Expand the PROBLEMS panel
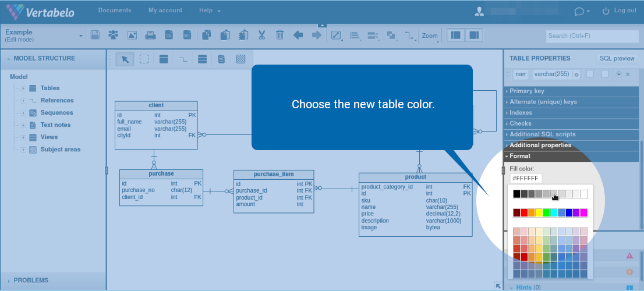Screen dimensions: 644x291 click(53, 281)
